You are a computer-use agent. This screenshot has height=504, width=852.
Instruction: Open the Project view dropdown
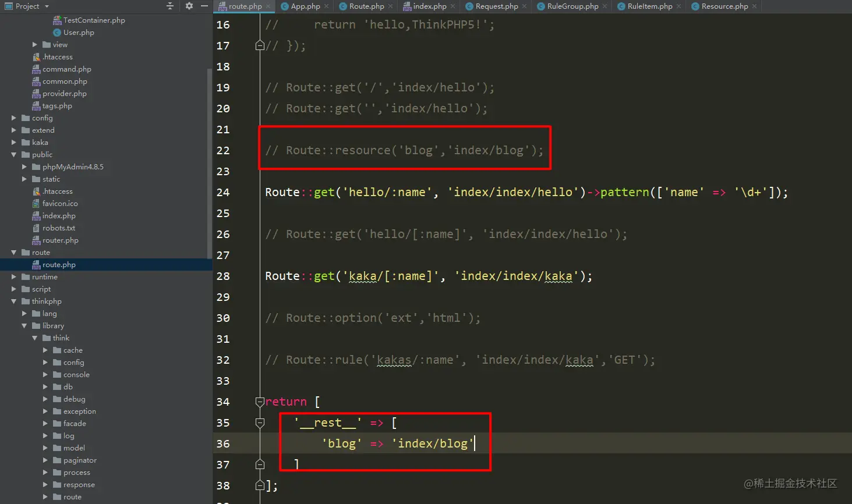(x=47, y=6)
